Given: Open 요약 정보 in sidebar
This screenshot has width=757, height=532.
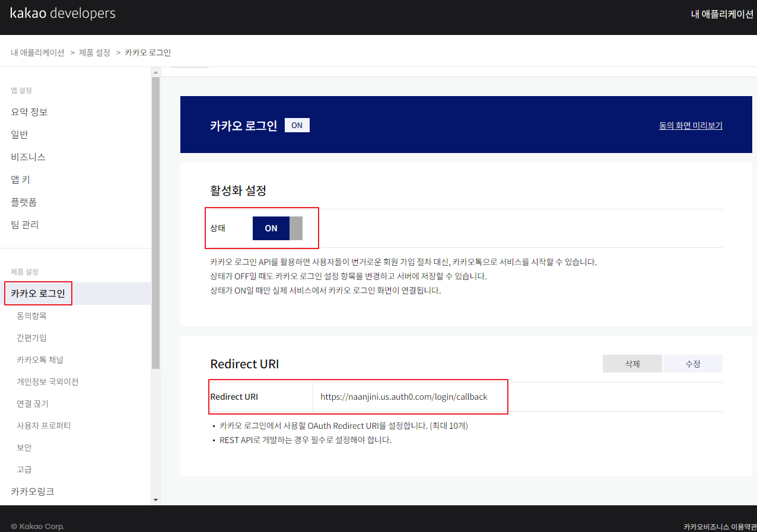Looking at the screenshot, I should (x=29, y=112).
